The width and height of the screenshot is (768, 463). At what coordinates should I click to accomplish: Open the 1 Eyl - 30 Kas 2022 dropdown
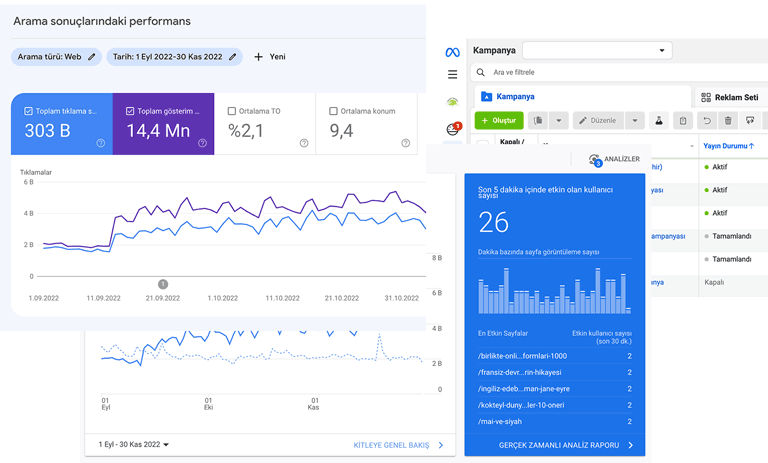[134, 445]
